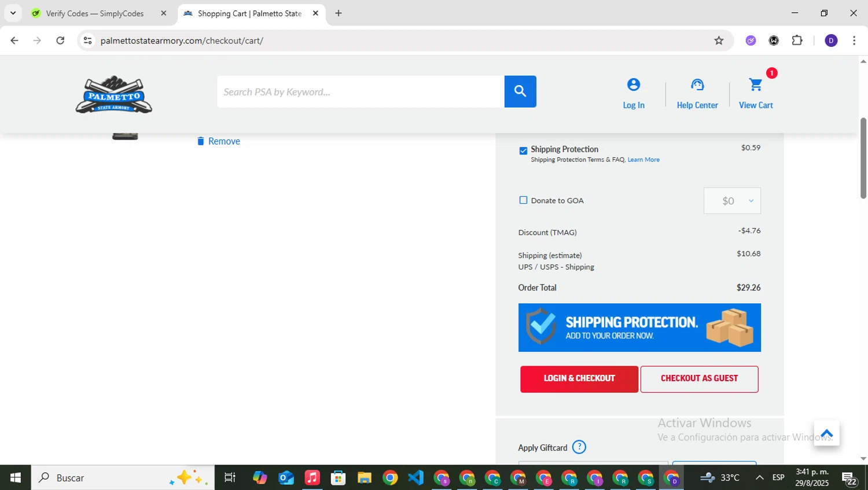Viewport: 868px width, 490px height.
Task: Click the Discount (TMAG) label
Action: click(x=547, y=233)
